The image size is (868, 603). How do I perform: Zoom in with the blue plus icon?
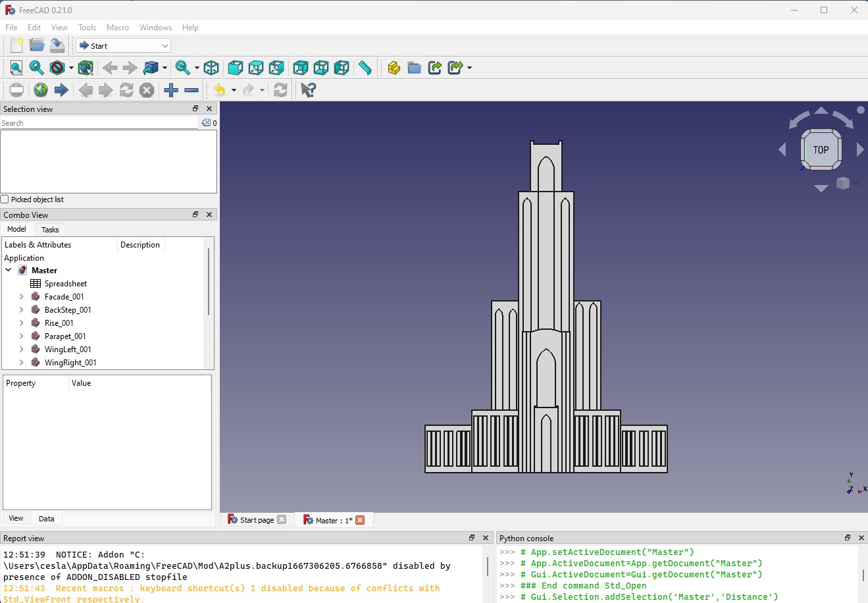pos(171,90)
